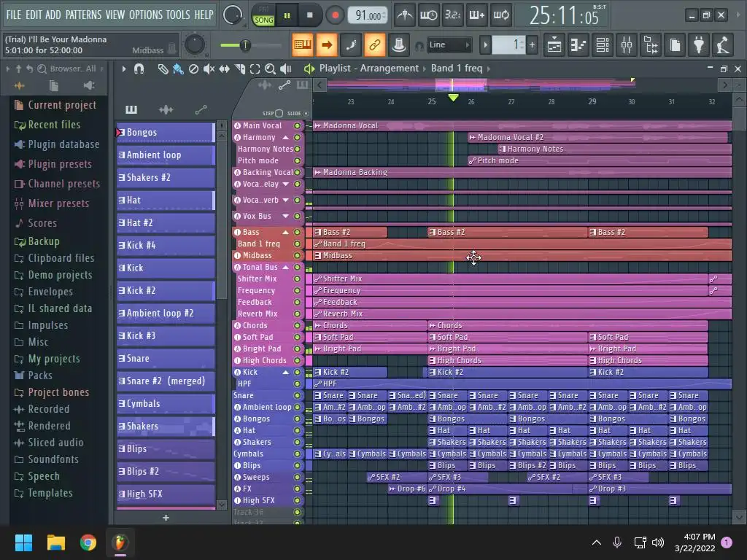Image resolution: width=747 pixels, height=560 pixels.
Task: Expand the Voca..verb track group
Action: click(286, 200)
